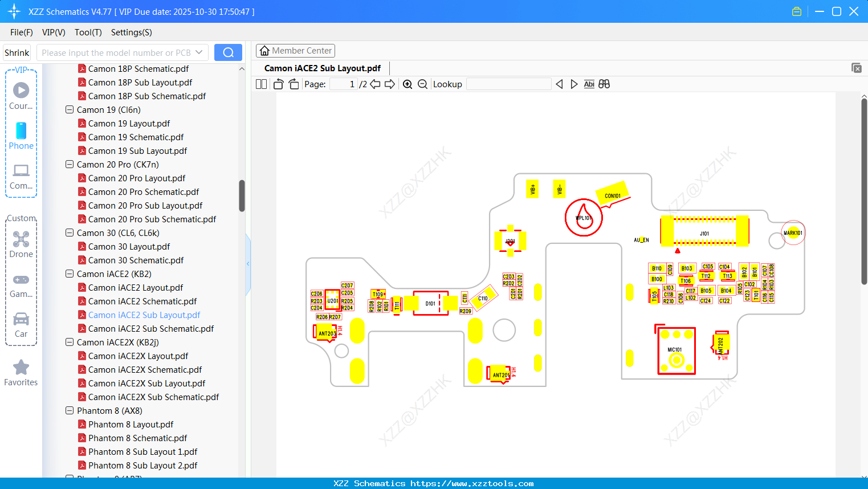Open the Tool(T) menu
Viewport: 868px width, 489px height.
pos(88,32)
